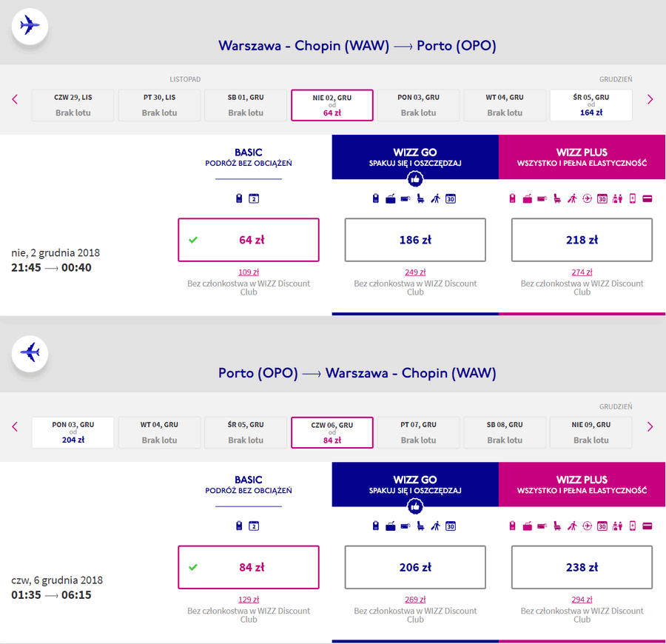The width and height of the screenshot is (666, 644).
Task: Click outbound WIZZ Go priority boarding icon
Action: [435, 198]
